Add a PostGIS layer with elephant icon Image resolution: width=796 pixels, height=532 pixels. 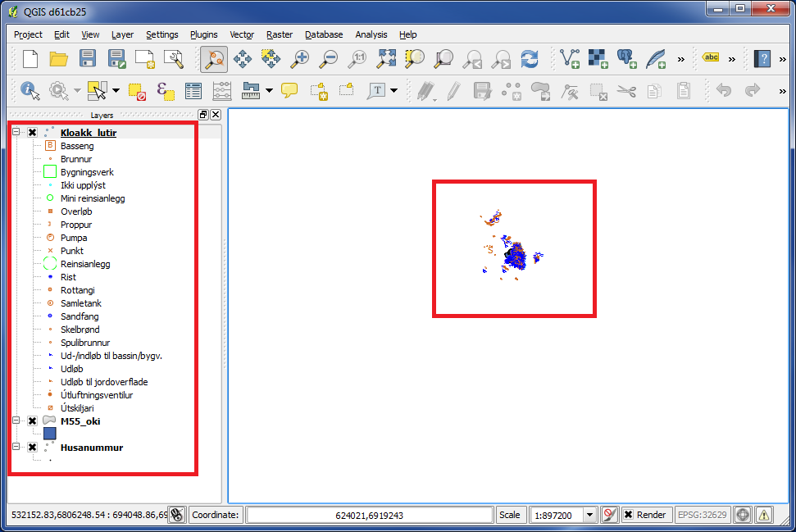[x=626, y=59]
